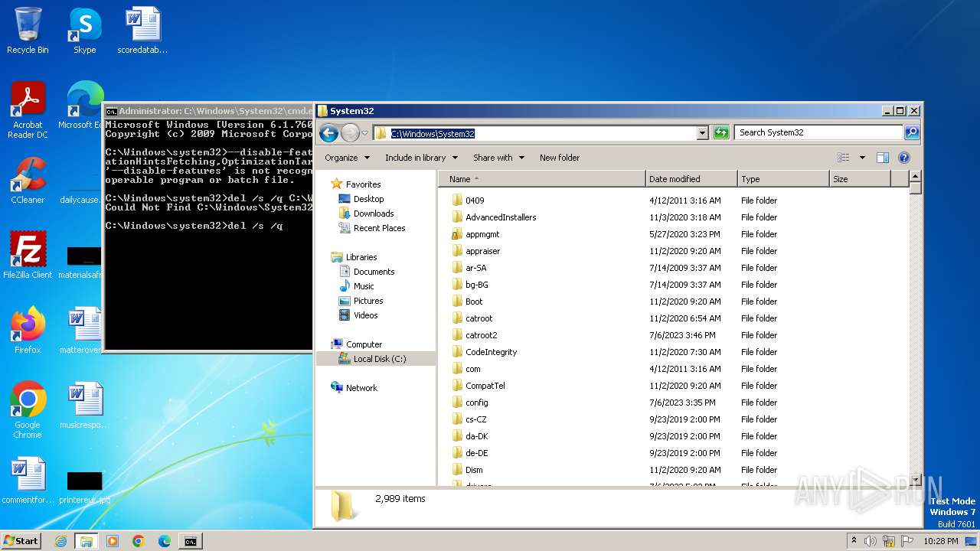The image size is (980, 551).
Task: Click the Explorer Help icon
Action: pyautogui.click(x=903, y=158)
